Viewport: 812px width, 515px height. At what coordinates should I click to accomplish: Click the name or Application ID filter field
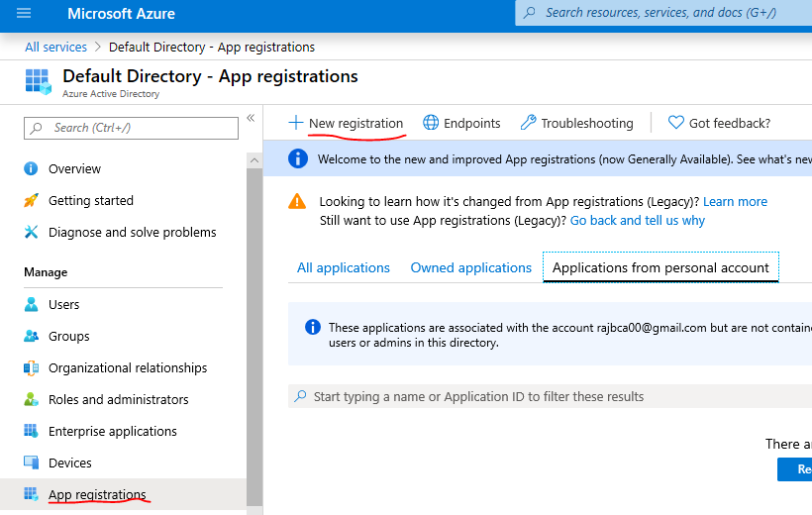(x=550, y=396)
